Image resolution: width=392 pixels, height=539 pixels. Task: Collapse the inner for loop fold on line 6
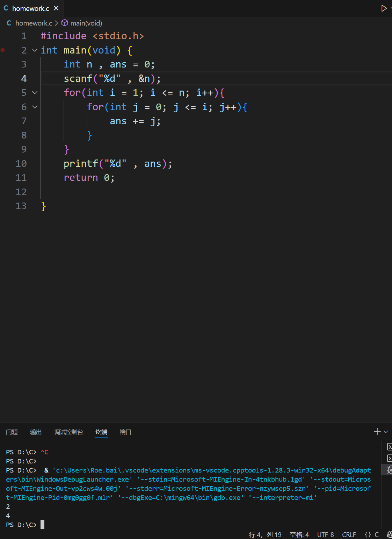pos(35,107)
